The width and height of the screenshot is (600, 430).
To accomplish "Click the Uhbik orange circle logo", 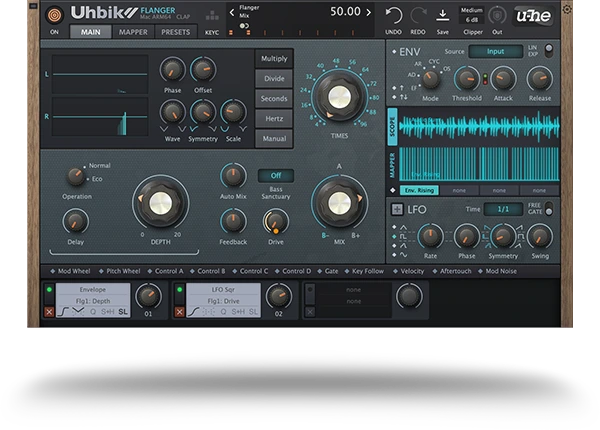I will pos(55,14).
